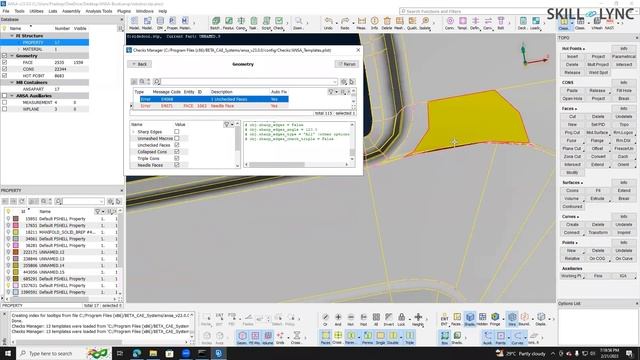The height and width of the screenshot is (360, 640).
Task: Click the Mid.Surface button in Faces
Action: (597, 132)
